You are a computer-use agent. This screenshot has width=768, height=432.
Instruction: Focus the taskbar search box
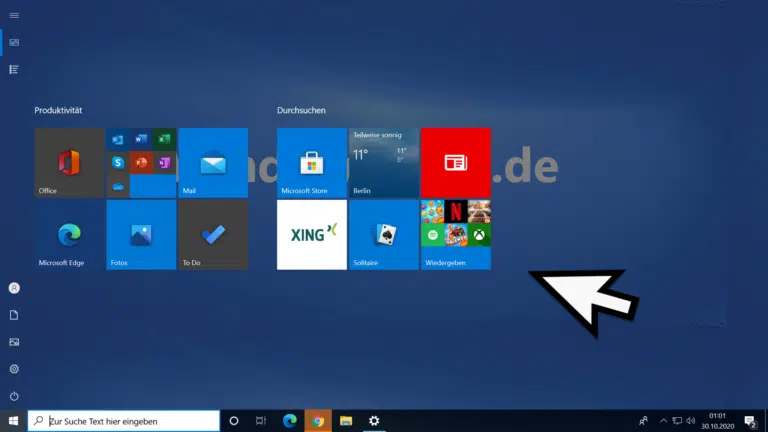pos(124,421)
